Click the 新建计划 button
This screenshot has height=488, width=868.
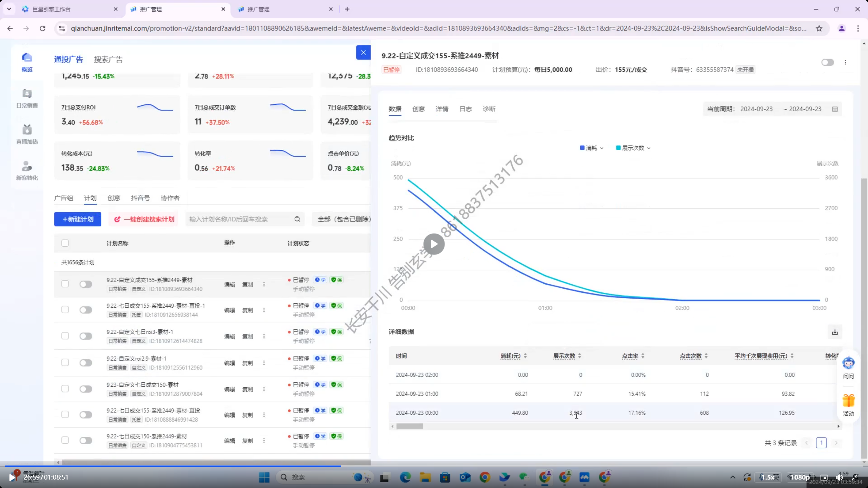(x=78, y=219)
